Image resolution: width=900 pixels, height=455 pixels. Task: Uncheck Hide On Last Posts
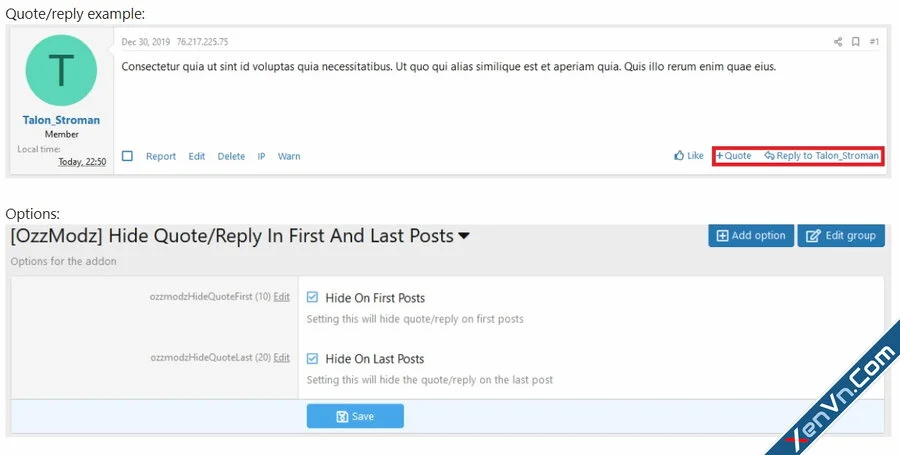click(312, 359)
